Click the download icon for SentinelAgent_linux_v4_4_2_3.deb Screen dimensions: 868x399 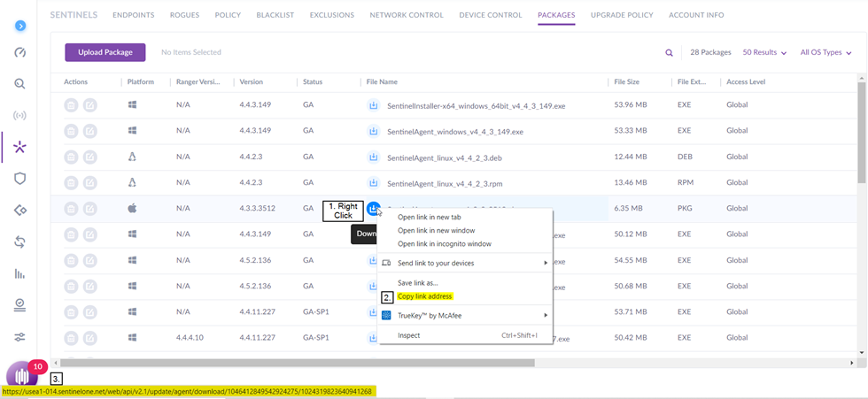(373, 157)
